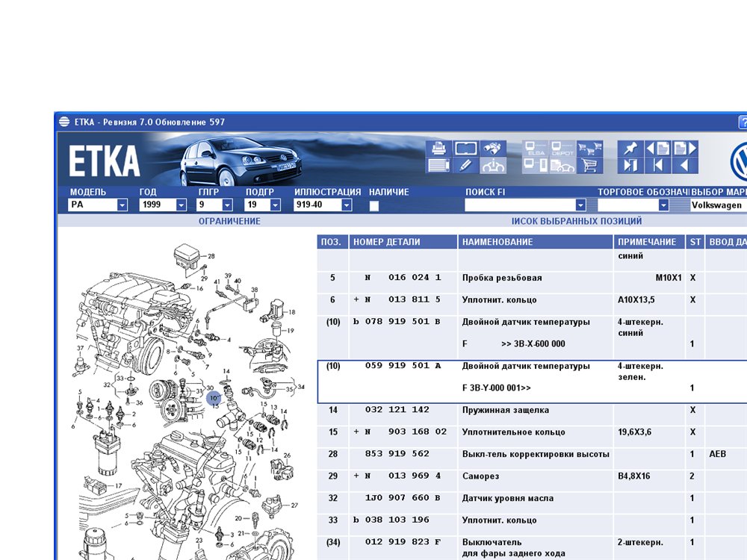Viewport: 747px width, 560px height.
Task: Select the pencil edit icon
Action: 465,166
